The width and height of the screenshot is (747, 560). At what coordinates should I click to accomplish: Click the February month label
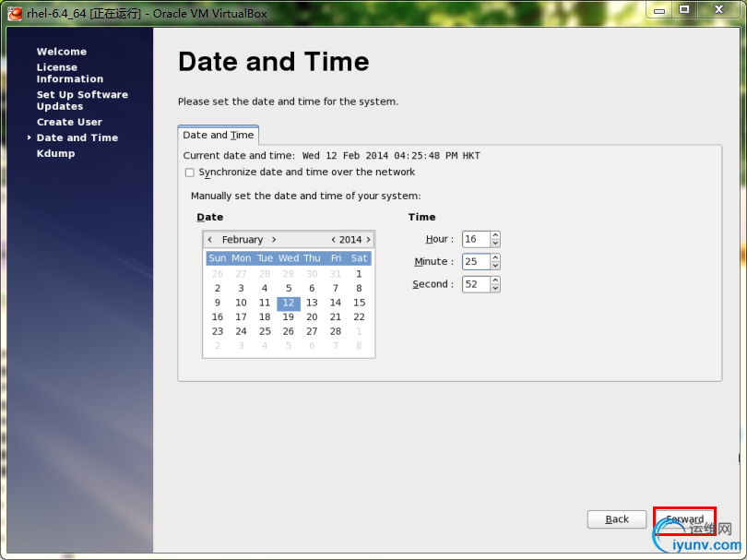point(242,239)
